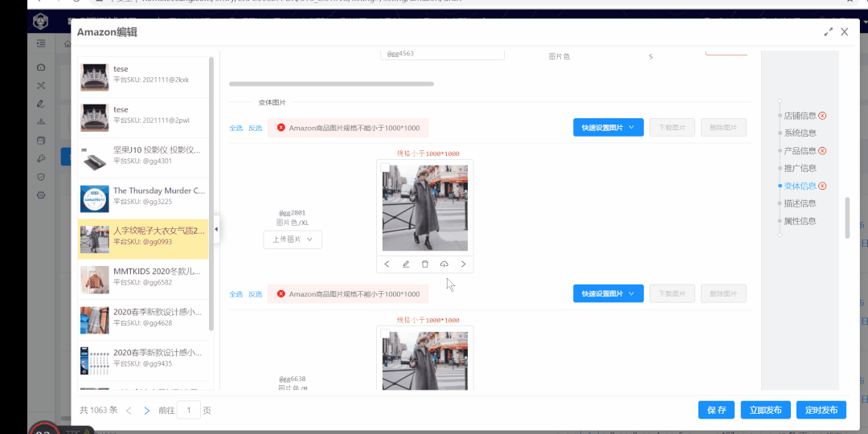The width and height of the screenshot is (868, 434).
Task: Go to the next page of the product list
Action: pyautogui.click(x=146, y=411)
